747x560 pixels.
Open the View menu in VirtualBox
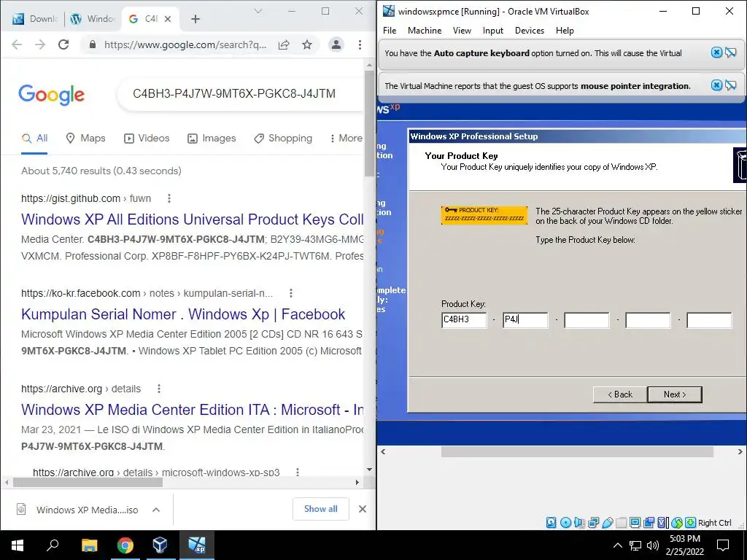point(462,31)
